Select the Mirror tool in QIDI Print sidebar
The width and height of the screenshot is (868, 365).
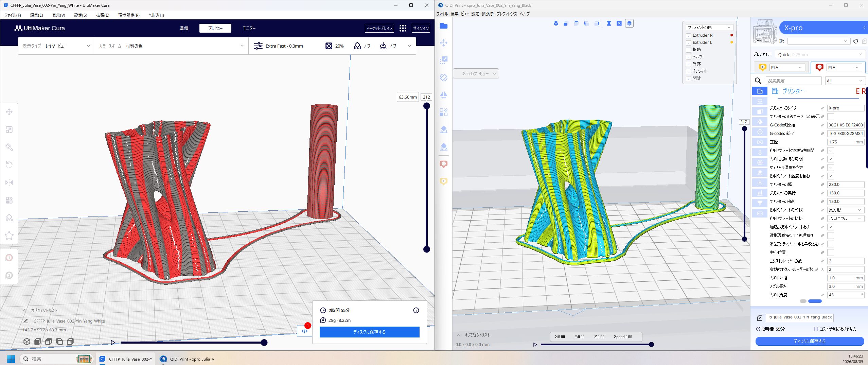[444, 95]
